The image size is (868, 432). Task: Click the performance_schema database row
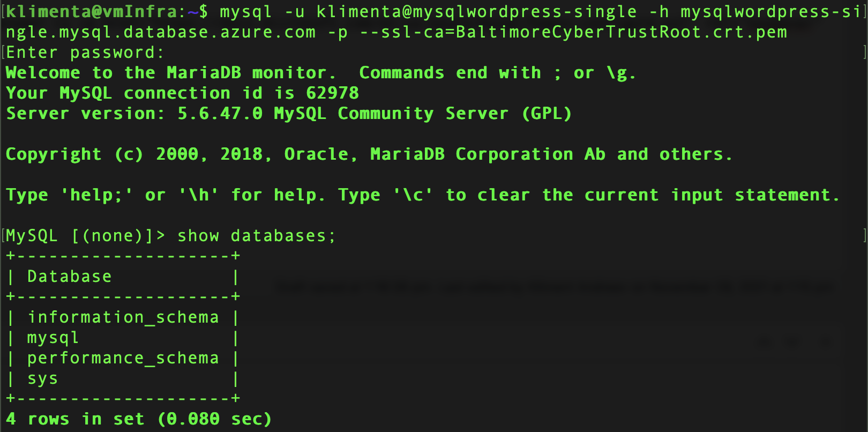coord(123,358)
